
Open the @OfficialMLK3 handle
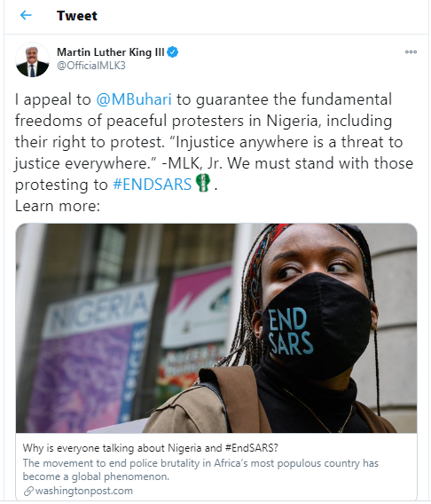coord(91,66)
